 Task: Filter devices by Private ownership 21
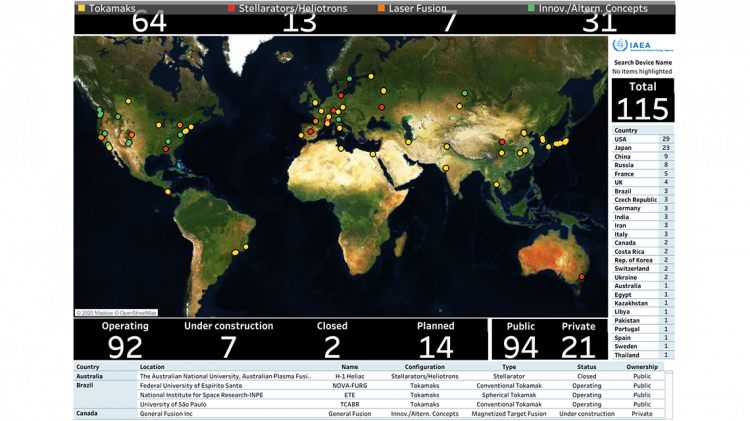click(x=578, y=340)
